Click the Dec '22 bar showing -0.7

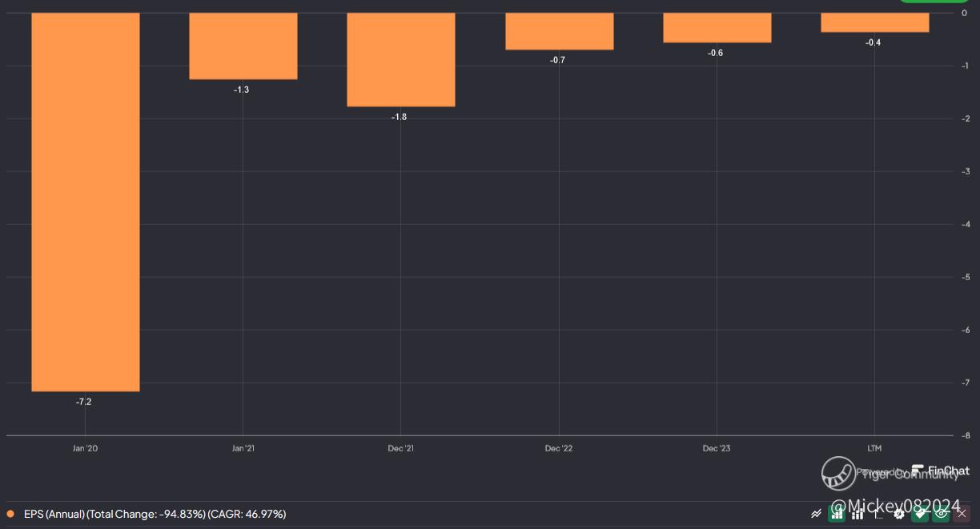(x=559, y=31)
